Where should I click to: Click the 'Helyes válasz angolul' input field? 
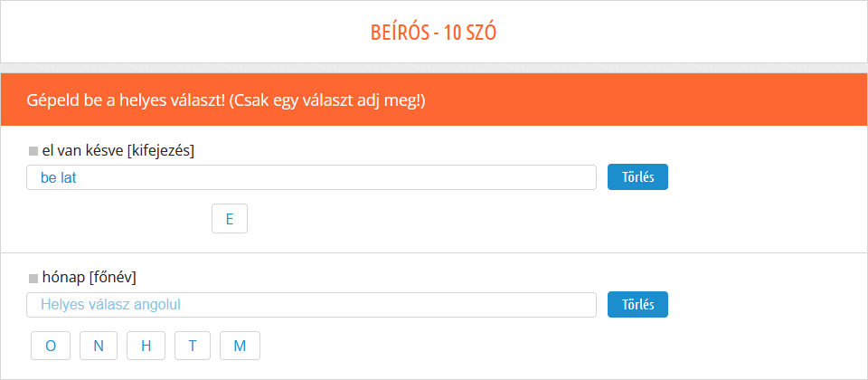[x=311, y=305]
